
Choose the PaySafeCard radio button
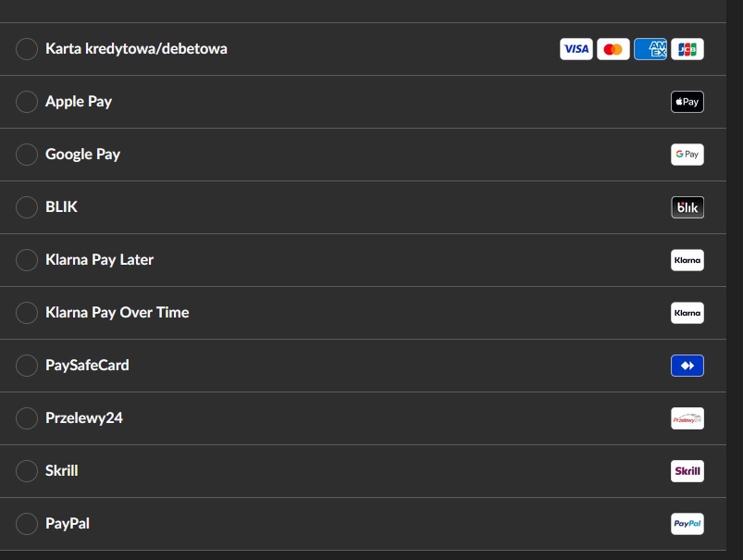(27, 366)
